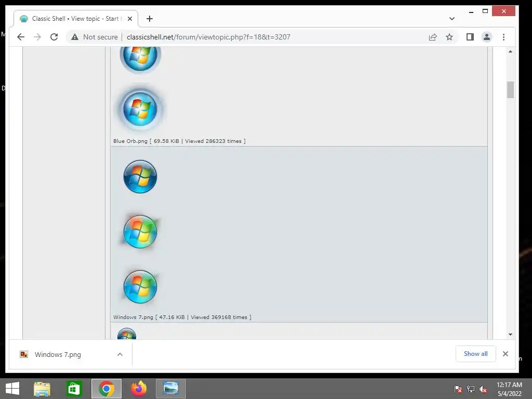Open the downloaded Windows 7.png file
Screen dimensions: 532x399
[58, 354]
